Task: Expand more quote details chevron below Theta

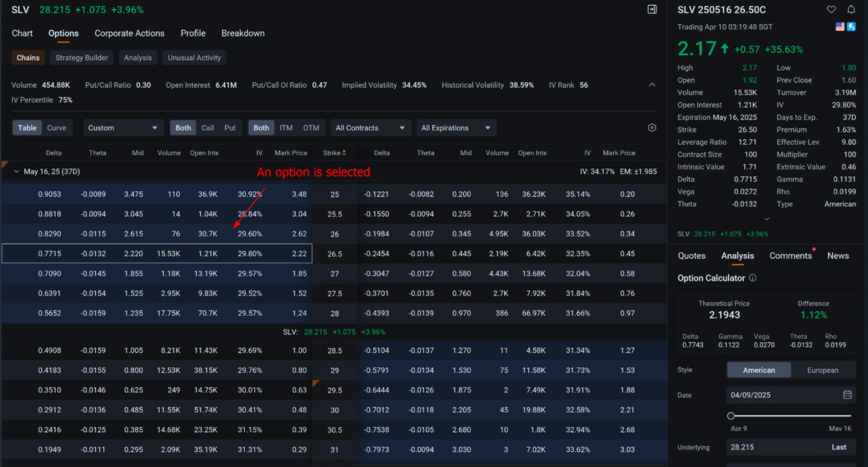Action: click(x=767, y=219)
